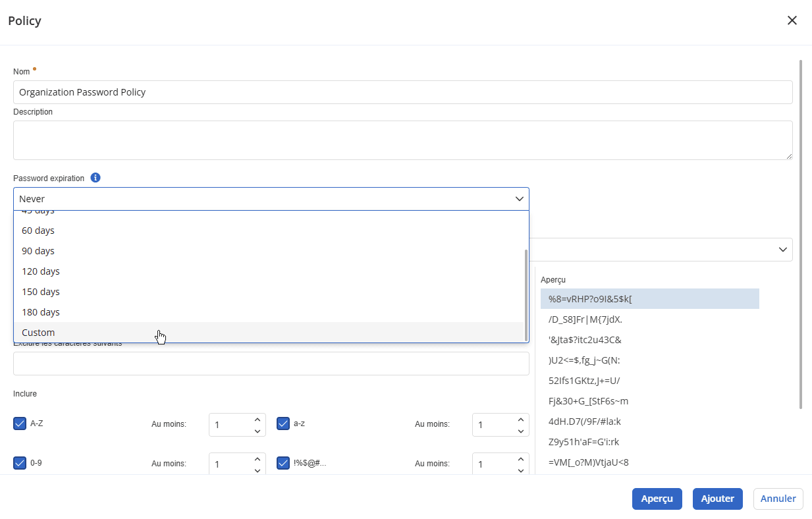Click the Aperçu button
The height and width of the screenshot is (519, 812).
click(657, 499)
